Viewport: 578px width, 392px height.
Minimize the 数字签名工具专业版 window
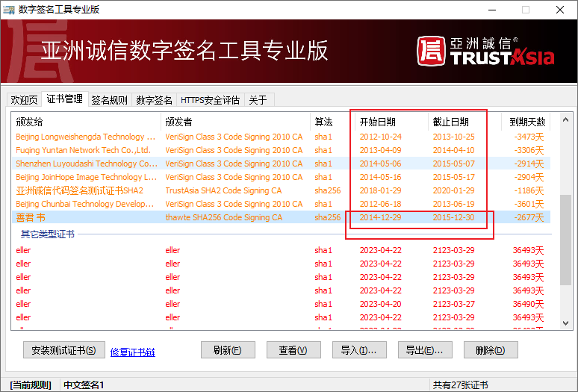pyautogui.click(x=491, y=10)
